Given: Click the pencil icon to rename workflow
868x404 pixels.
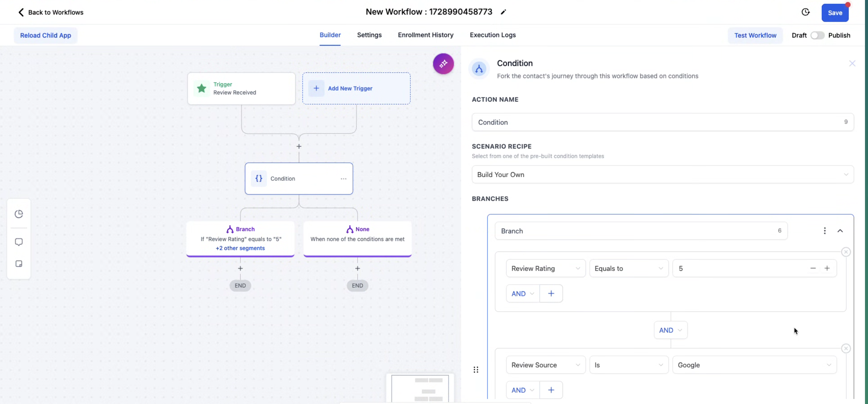Looking at the screenshot, I should point(503,12).
